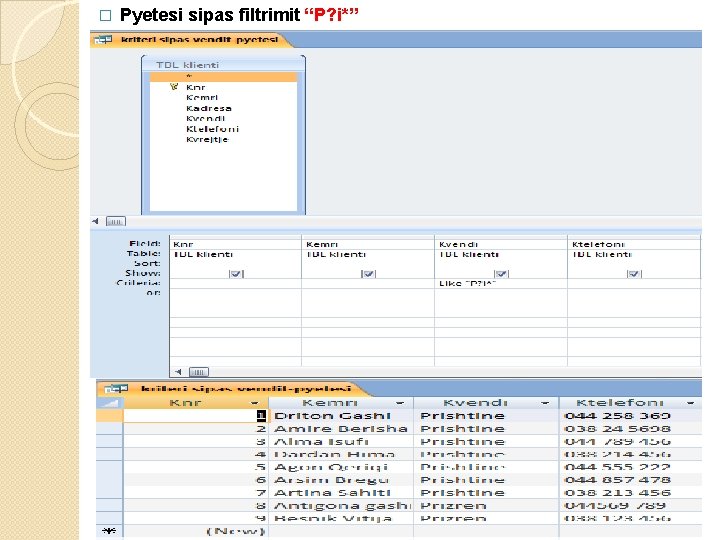Screen dimensions: 720x540
Task: Click scrollbar thumb under design grid
Action: (199, 371)
